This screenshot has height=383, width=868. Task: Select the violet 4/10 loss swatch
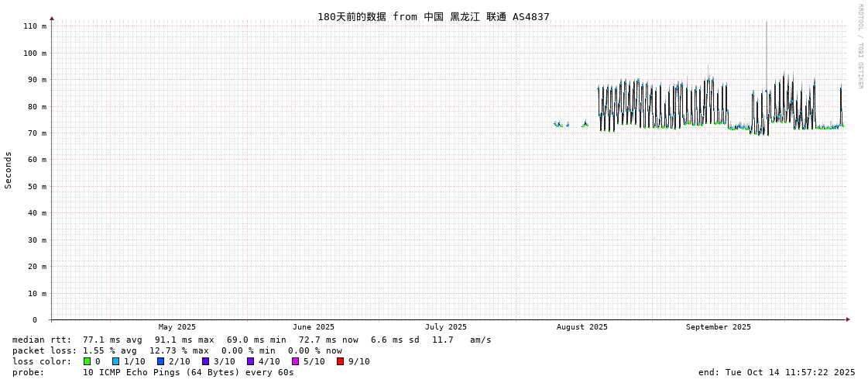(x=251, y=361)
